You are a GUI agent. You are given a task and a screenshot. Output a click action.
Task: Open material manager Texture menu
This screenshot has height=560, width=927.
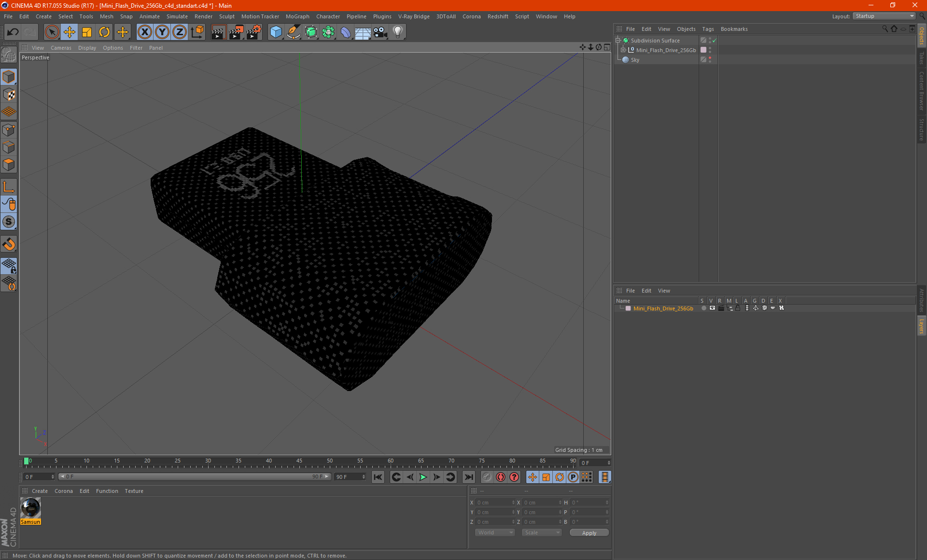134,491
